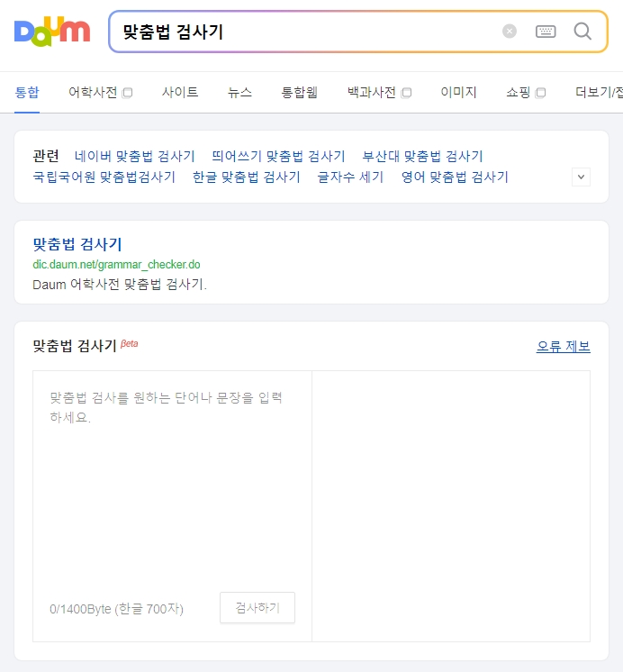Open the 백과사전 tab
Viewport: 623px width, 672px height.
pyautogui.click(x=372, y=92)
